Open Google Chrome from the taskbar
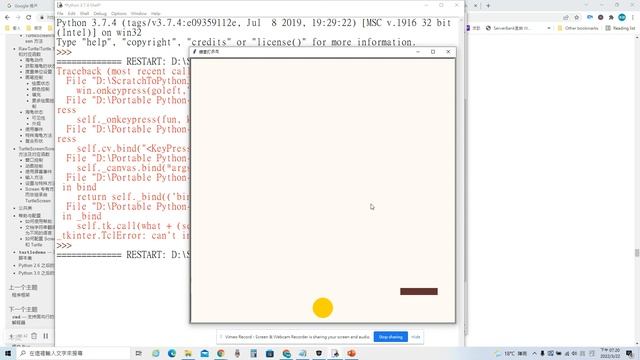The height and width of the screenshot is (360, 640). pyautogui.click(x=221, y=353)
